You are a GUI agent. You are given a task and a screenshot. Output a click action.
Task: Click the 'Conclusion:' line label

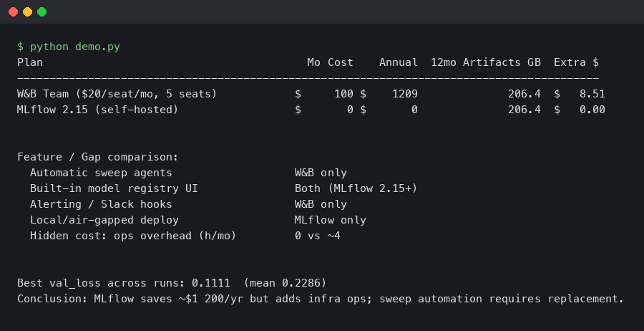pyautogui.click(x=52, y=299)
